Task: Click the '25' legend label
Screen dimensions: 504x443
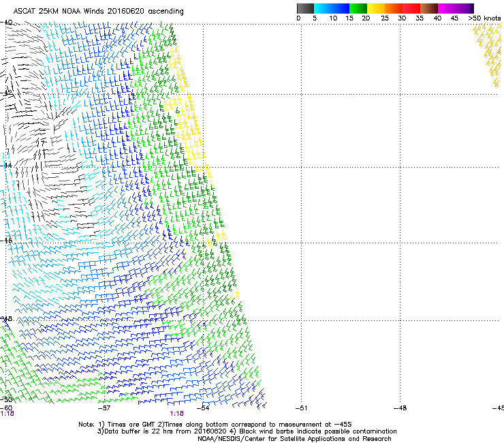Action: (385, 18)
